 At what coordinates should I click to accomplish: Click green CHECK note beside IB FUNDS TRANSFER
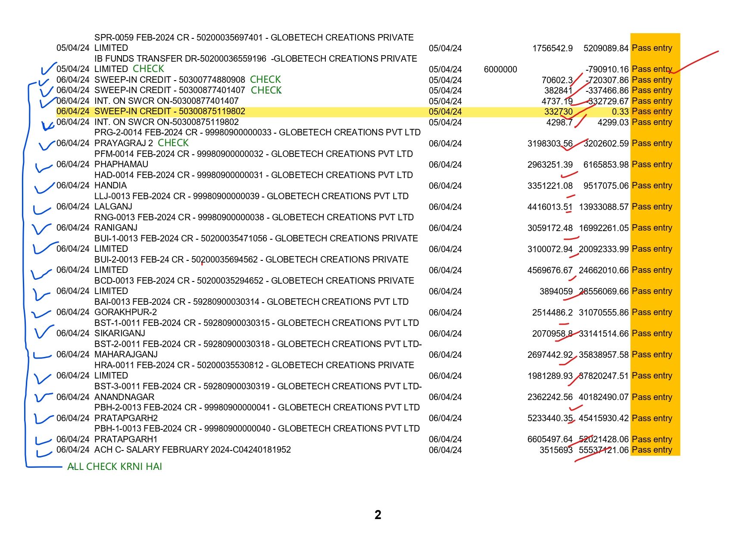click(148, 69)
